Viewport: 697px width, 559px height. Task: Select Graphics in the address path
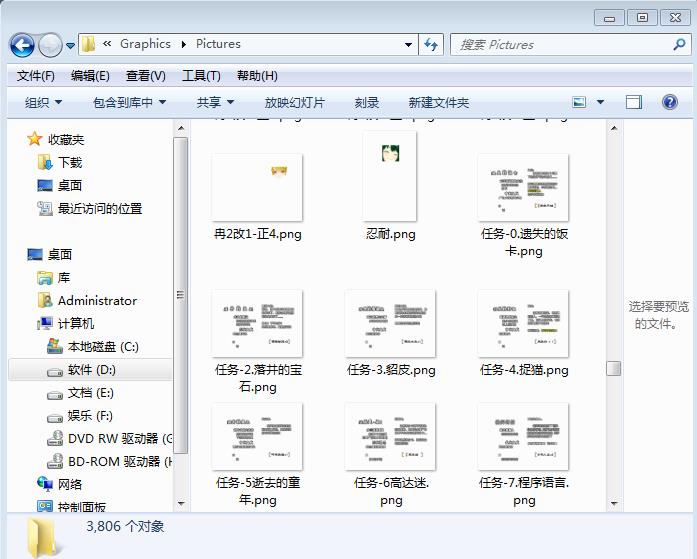pos(145,44)
